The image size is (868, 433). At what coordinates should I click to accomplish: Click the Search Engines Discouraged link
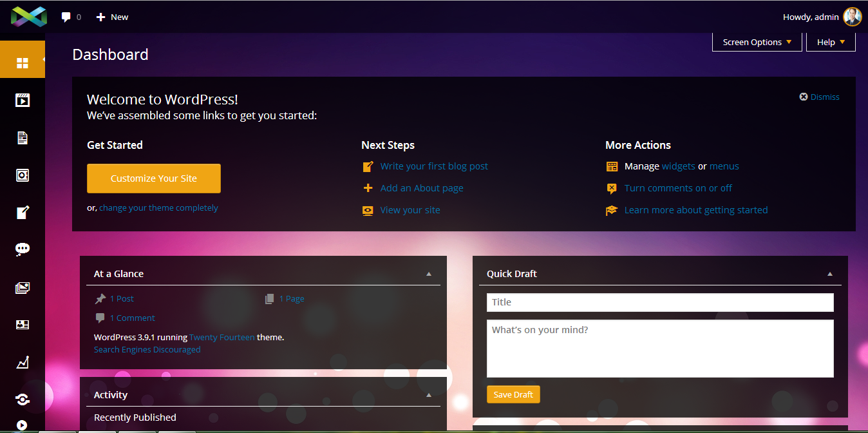(147, 349)
